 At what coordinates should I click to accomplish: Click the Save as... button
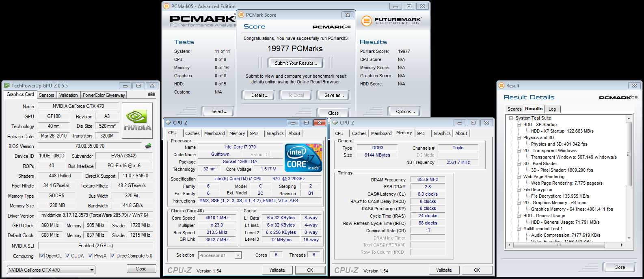(334, 95)
